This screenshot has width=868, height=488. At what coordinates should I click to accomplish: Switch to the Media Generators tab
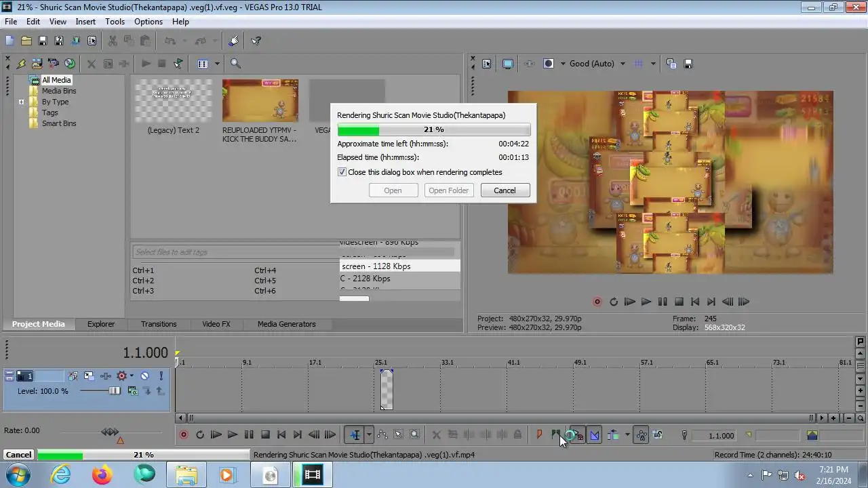coord(286,324)
